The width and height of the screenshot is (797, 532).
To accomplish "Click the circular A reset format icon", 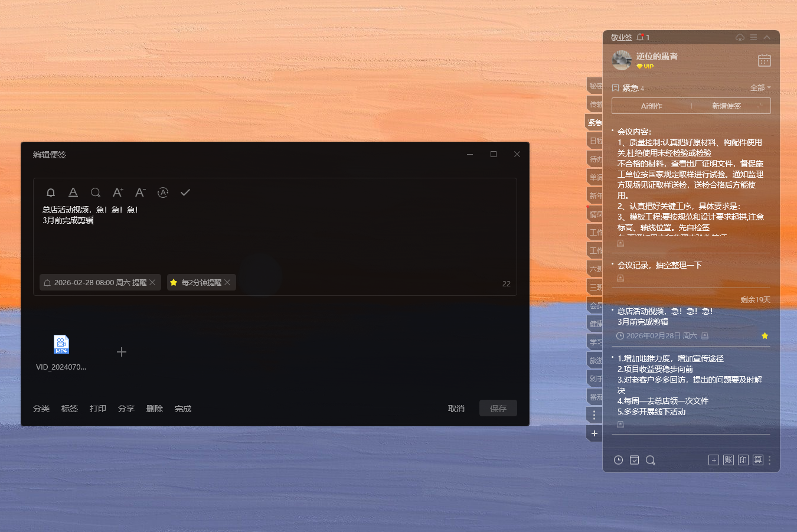I will 163,192.
